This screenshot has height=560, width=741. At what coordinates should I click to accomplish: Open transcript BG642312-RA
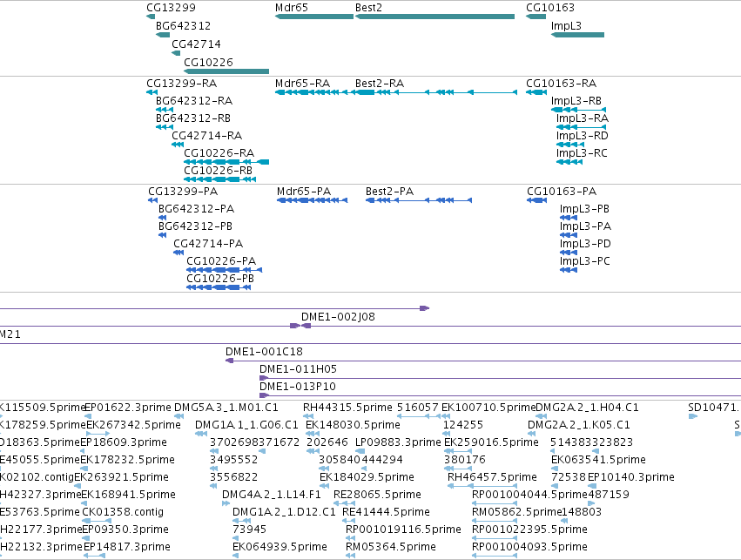(x=194, y=101)
